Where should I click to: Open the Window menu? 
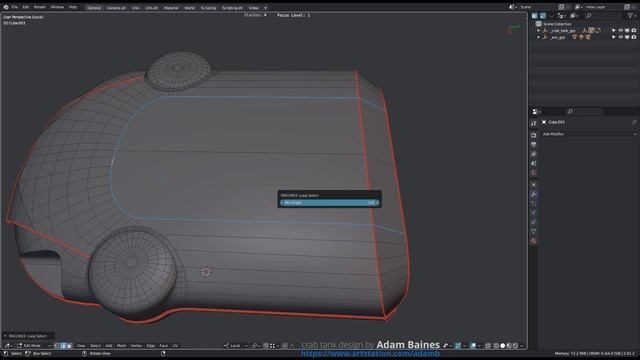click(x=57, y=7)
